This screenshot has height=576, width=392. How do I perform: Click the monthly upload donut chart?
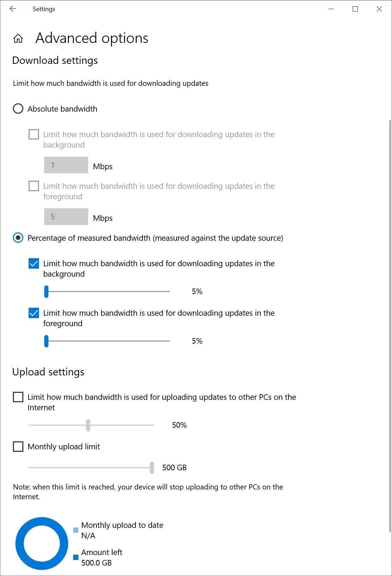(42, 543)
